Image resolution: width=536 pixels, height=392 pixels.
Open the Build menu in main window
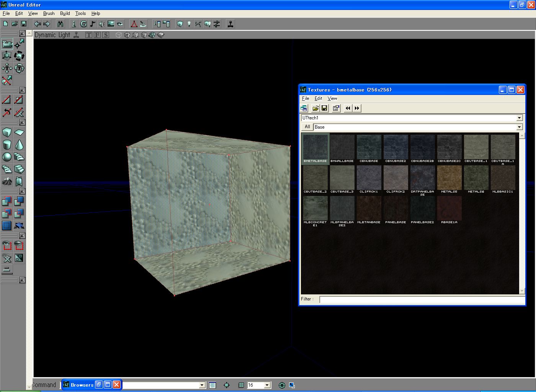65,13
